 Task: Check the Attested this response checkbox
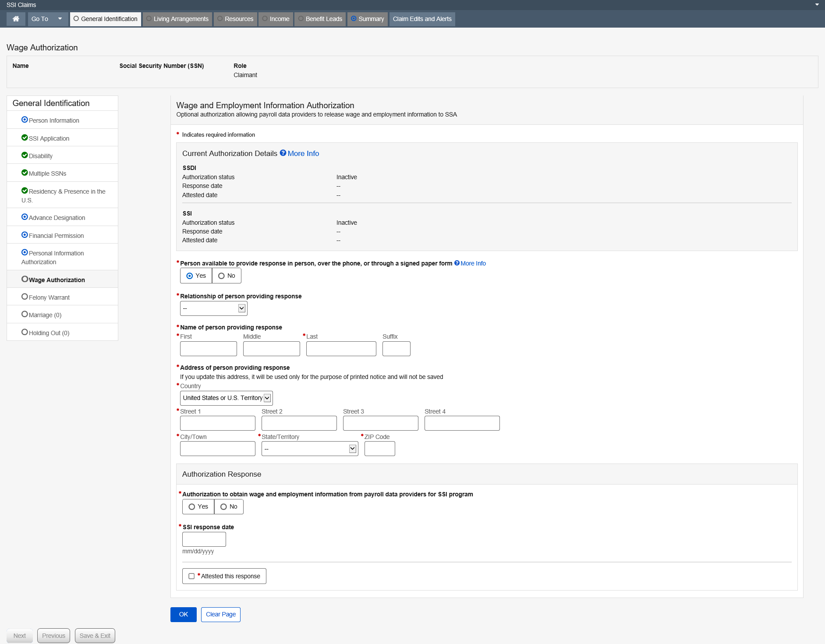click(191, 576)
